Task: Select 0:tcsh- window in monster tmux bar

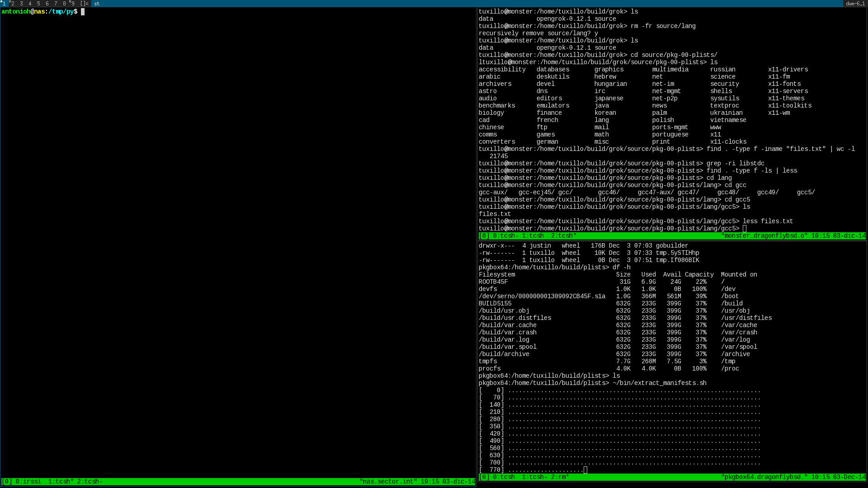Action: (505, 236)
